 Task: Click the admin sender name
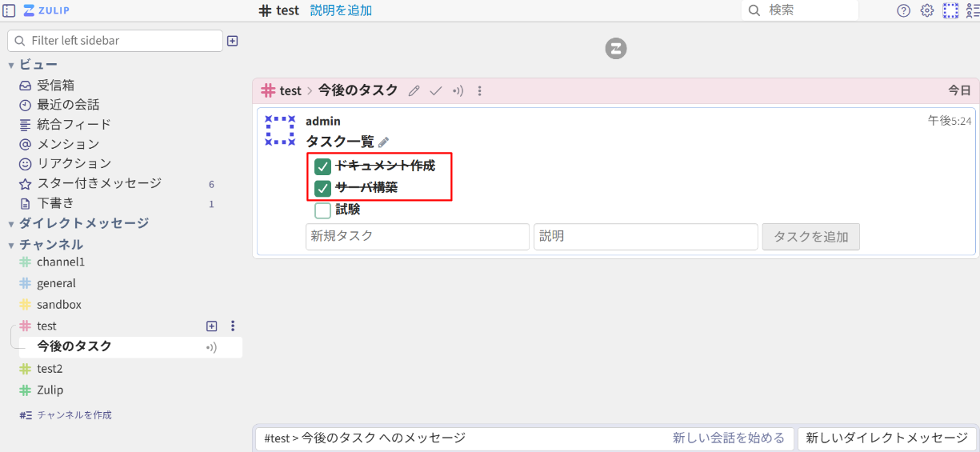click(x=323, y=121)
